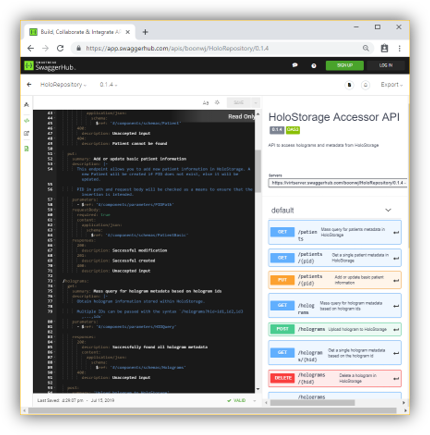This screenshot has width=430, height=435.
Task: Click the circular lock icon next to Export
Action: 366,85
